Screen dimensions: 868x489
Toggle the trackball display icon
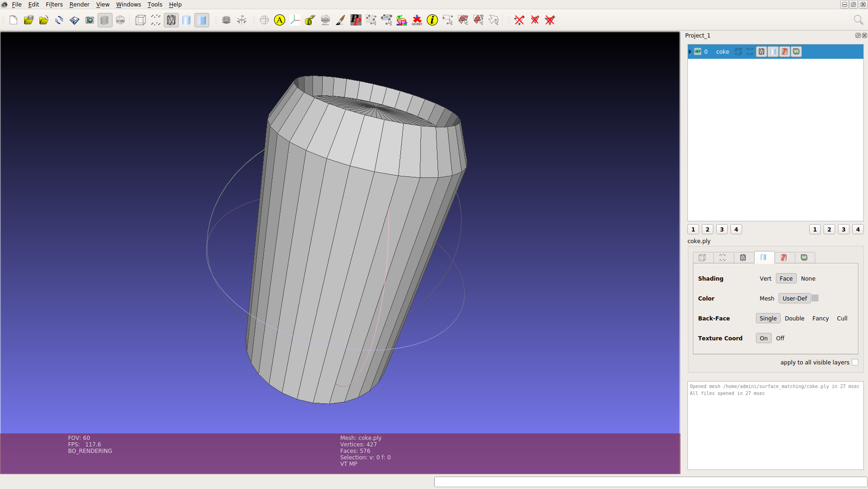tap(264, 20)
